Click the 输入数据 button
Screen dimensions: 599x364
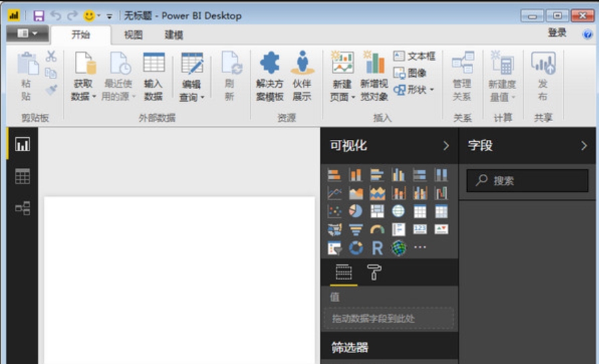[x=153, y=76]
